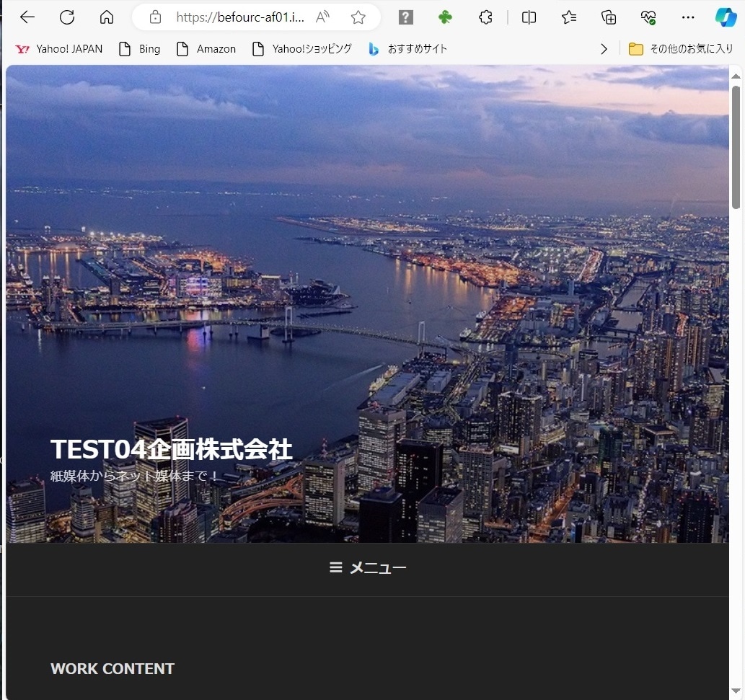
Task: Click the TEST04企画株式会社 site title
Action: click(171, 449)
